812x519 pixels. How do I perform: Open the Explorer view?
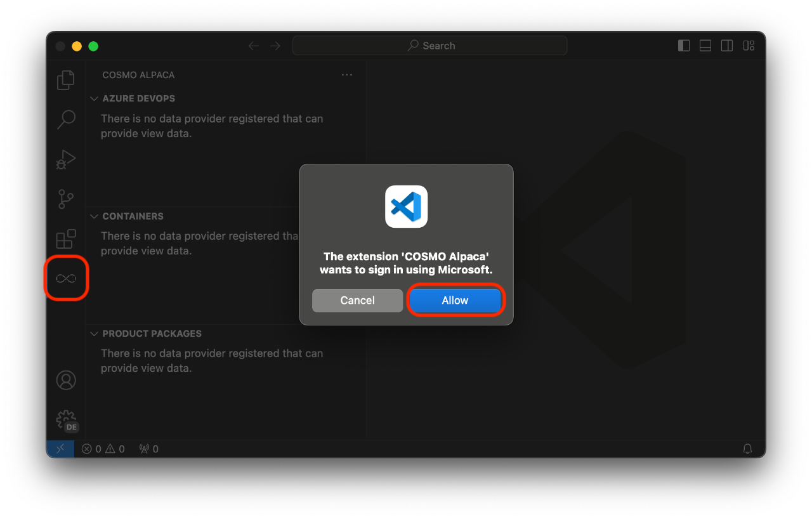65,79
